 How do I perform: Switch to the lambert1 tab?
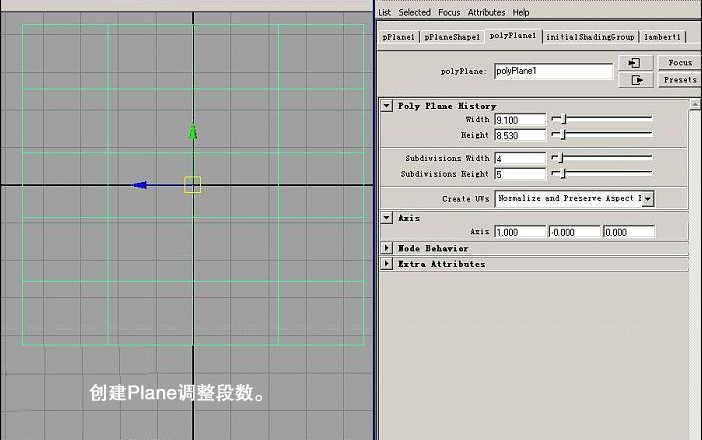[x=663, y=37]
